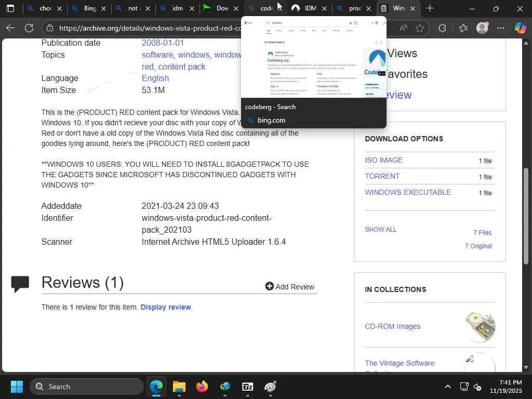Click the Add Review button
The width and height of the screenshot is (532, 399).
click(290, 287)
